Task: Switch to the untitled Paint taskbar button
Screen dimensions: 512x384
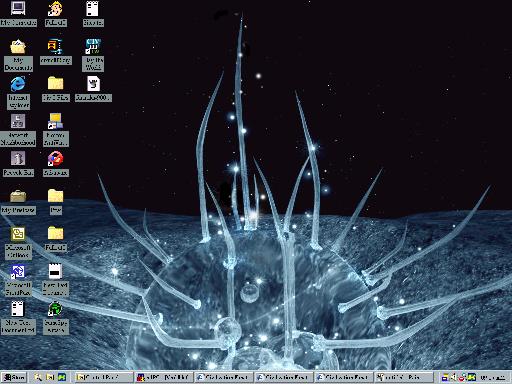Action: click(x=403, y=377)
